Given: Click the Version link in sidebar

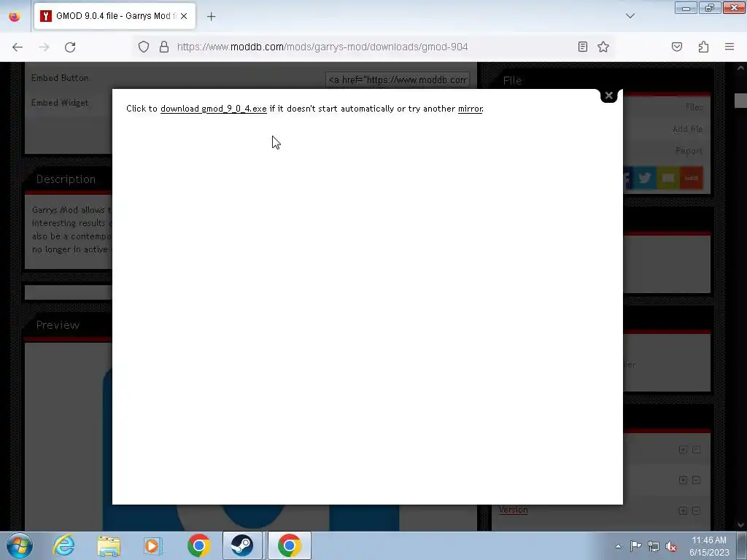Looking at the screenshot, I should pos(513,510).
